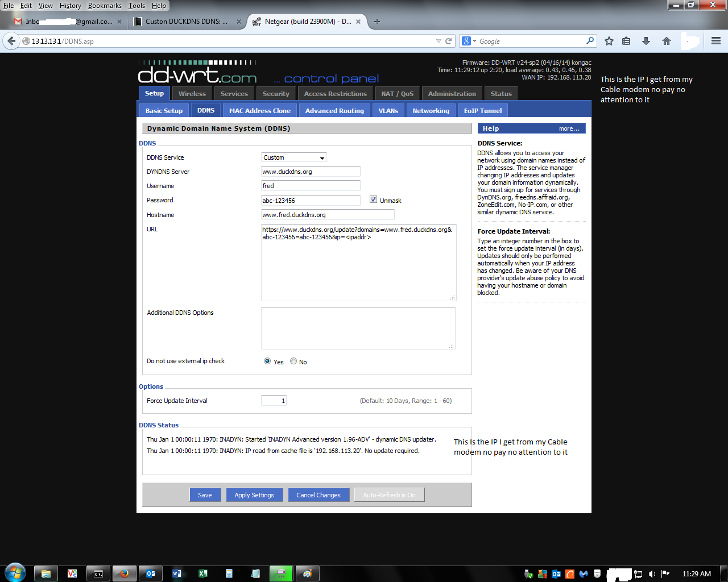Open the URL bar history dropdown arrow
The image size is (728, 582).
(x=439, y=41)
